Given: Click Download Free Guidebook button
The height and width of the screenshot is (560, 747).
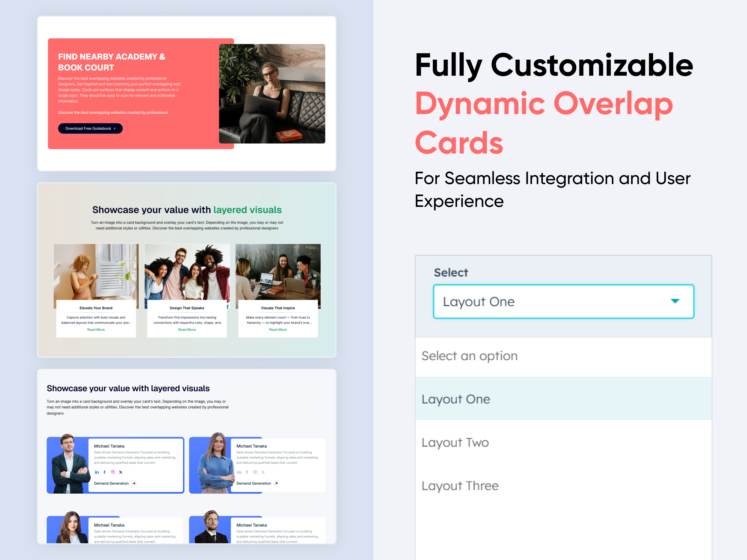Looking at the screenshot, I should [x=90, y=128].
